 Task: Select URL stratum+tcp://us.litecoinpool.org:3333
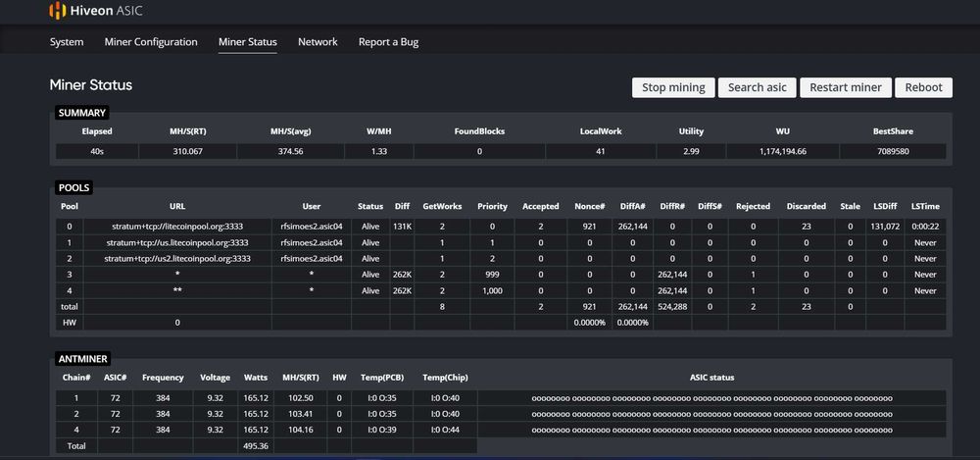[x=177, y=243]
